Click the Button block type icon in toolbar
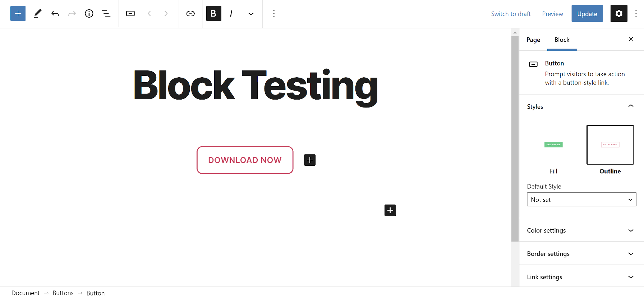644x298 pixels. coord(130,14)
